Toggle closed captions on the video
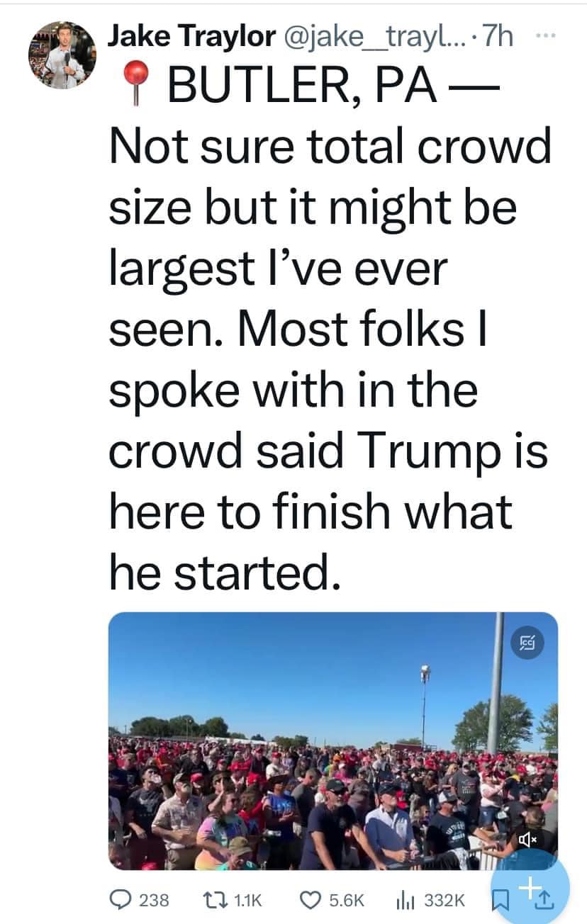This screenshot has height=924, width=587. (x=527, y=643)
